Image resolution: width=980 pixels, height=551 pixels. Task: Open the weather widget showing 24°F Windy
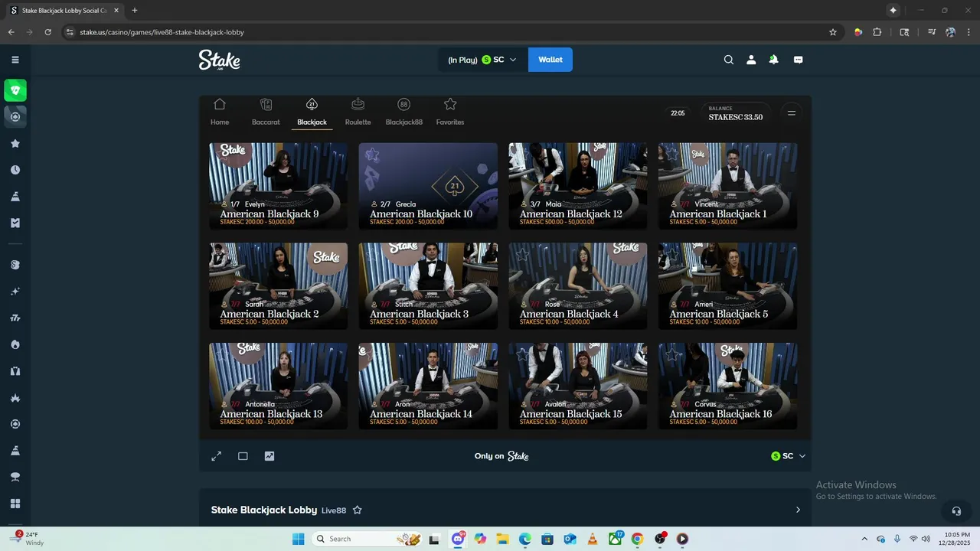[27, 539]
